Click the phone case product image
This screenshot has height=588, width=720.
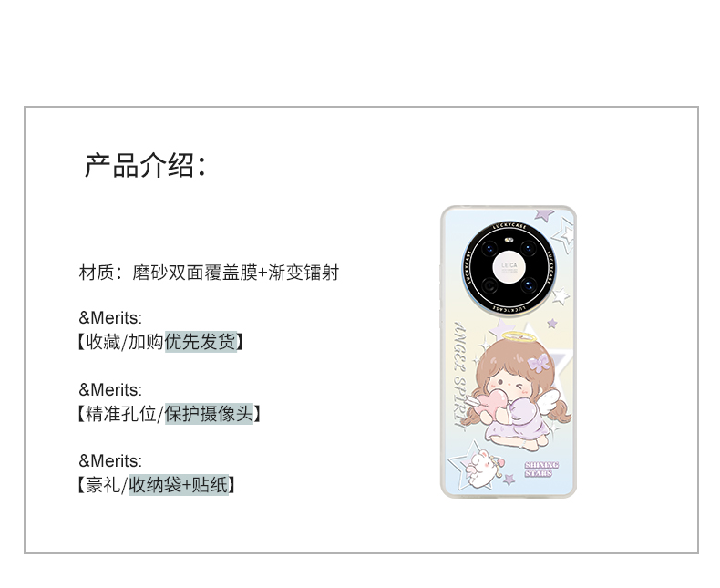(509, 351)
